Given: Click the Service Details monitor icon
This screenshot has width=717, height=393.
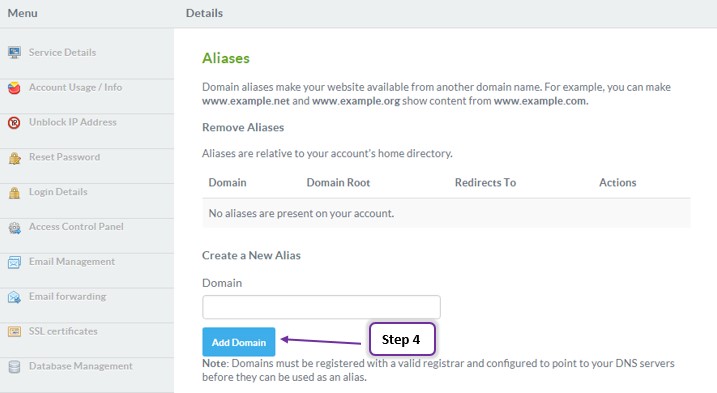Looking at the screenshot, I should coord(14,53).
